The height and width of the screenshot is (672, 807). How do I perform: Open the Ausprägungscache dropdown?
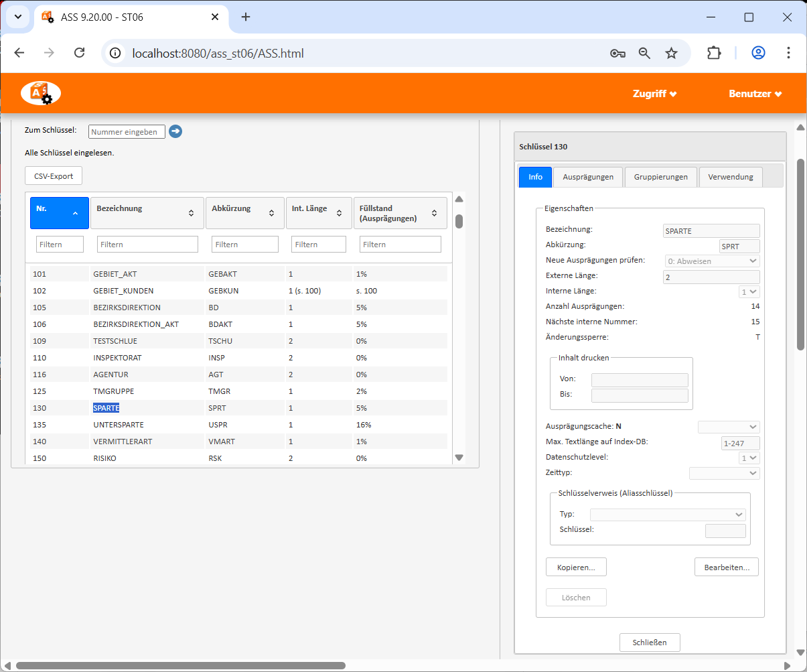(729, 427)
